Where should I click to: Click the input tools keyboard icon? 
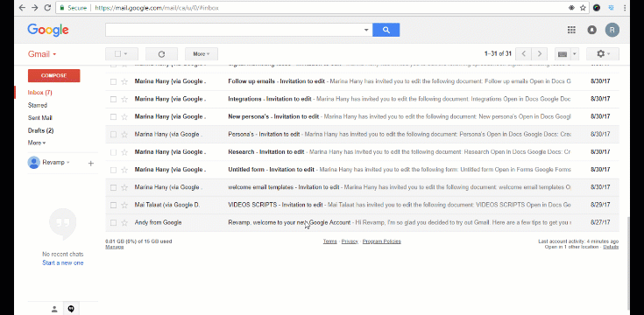[563, 54]
